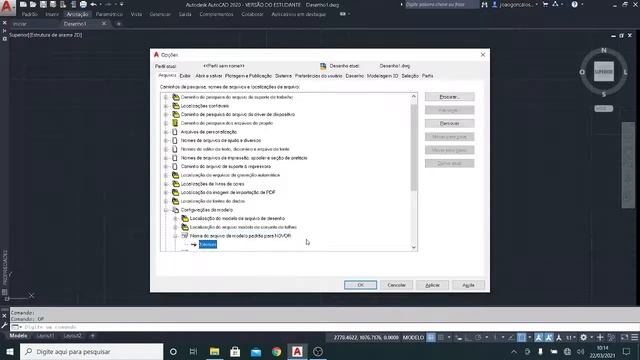The image size is (640, 360).
Task: Click the Undo arrow in quick access toolbar
Action: [x=93, y=4]
